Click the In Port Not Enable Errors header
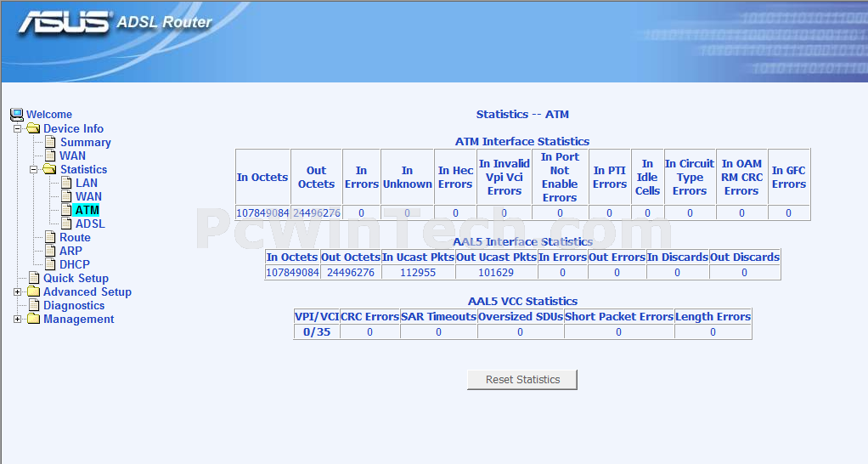Image resolution: width=868 pixels, height=464 pixels. pos(560,177)
